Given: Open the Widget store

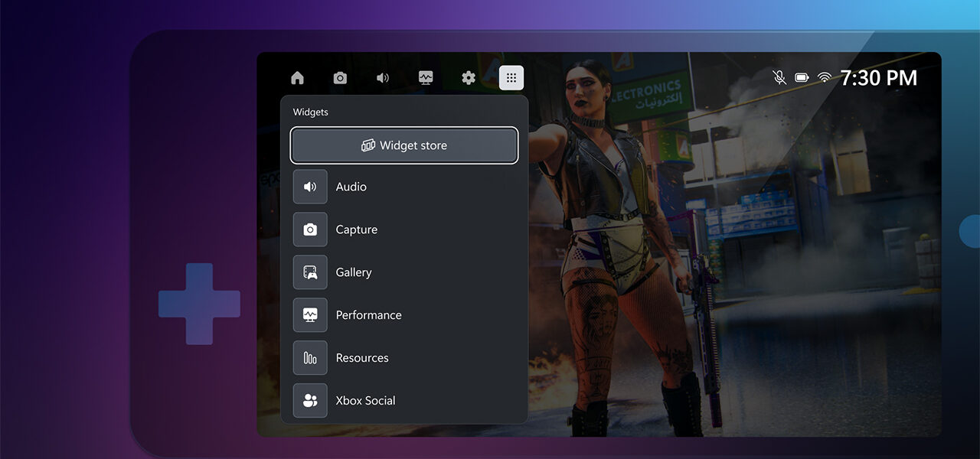Looking at the screenshot, I should [404, 145].
